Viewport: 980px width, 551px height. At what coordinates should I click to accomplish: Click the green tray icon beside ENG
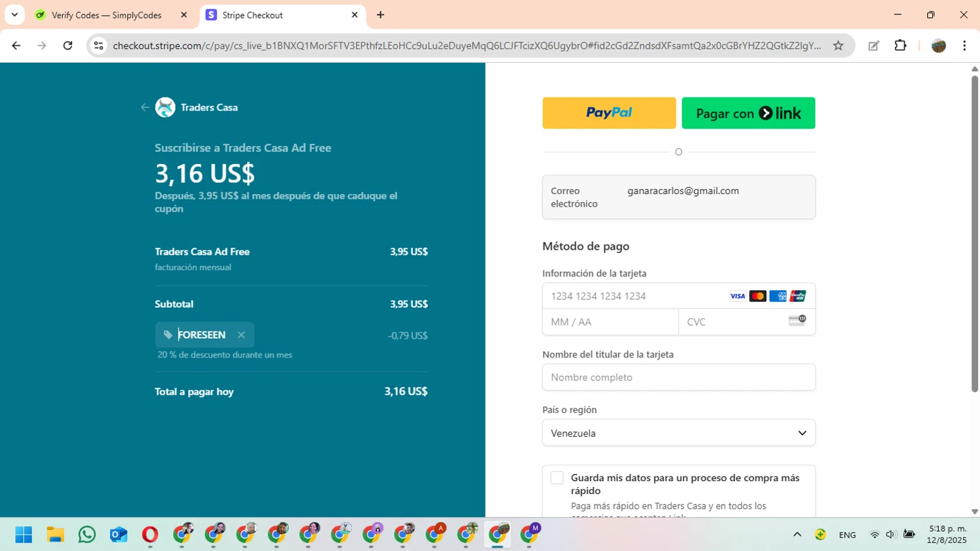pos(821,535)
